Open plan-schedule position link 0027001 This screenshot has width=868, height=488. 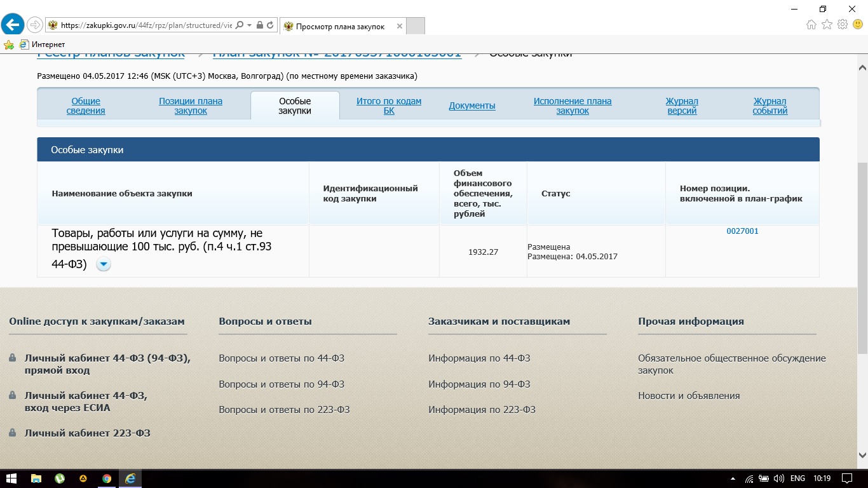click(742, 231)
